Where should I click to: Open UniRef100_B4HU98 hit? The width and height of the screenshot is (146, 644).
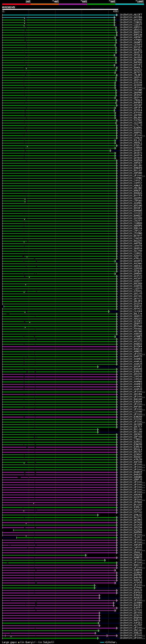point(131,369)
